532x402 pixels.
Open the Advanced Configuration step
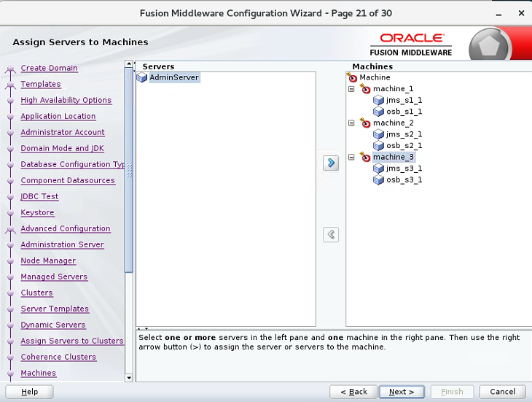pos(66,228)
